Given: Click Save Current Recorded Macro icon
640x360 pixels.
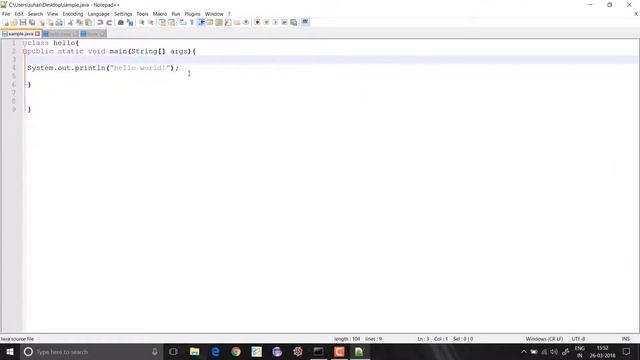Looking at the screenshot, I should [293, 22].
